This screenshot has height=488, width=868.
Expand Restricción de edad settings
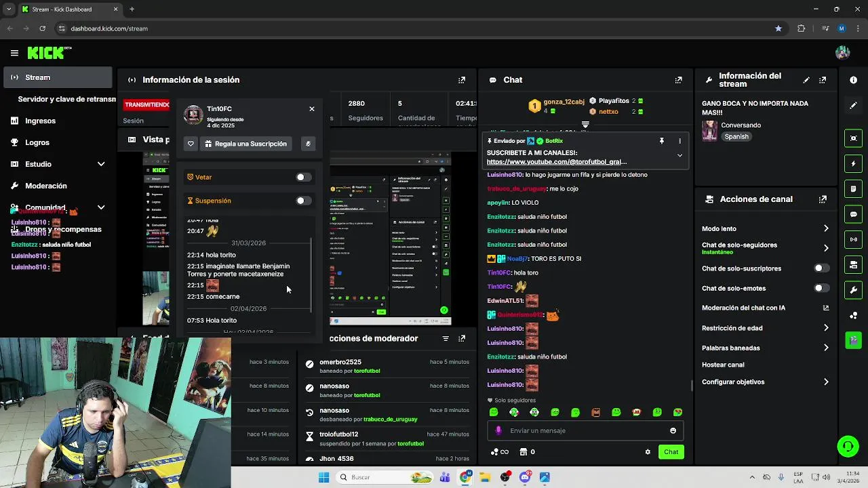coord(826,328)
